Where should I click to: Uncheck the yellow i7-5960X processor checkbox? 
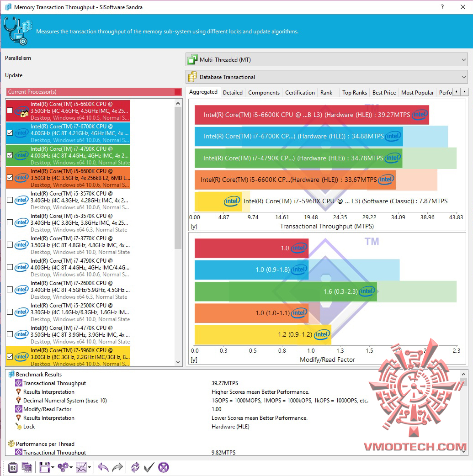pos(10,357)
